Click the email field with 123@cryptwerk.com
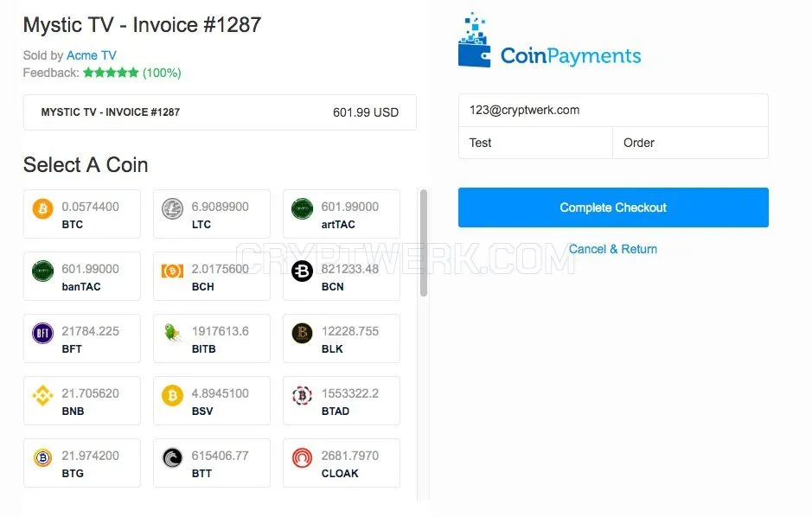812x517 pixels. (x=613, y=111)
